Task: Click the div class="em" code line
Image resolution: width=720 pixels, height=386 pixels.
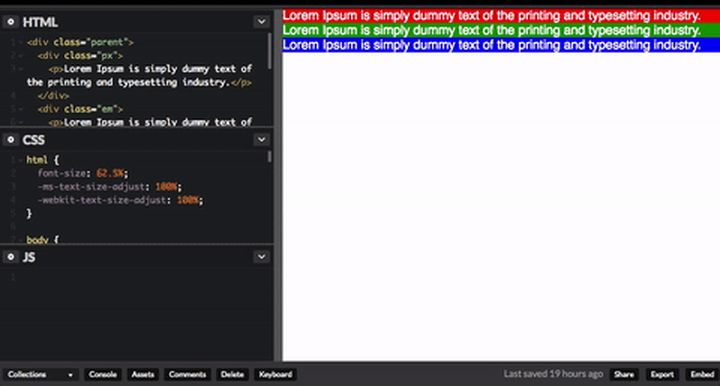Action: [80, 109]
